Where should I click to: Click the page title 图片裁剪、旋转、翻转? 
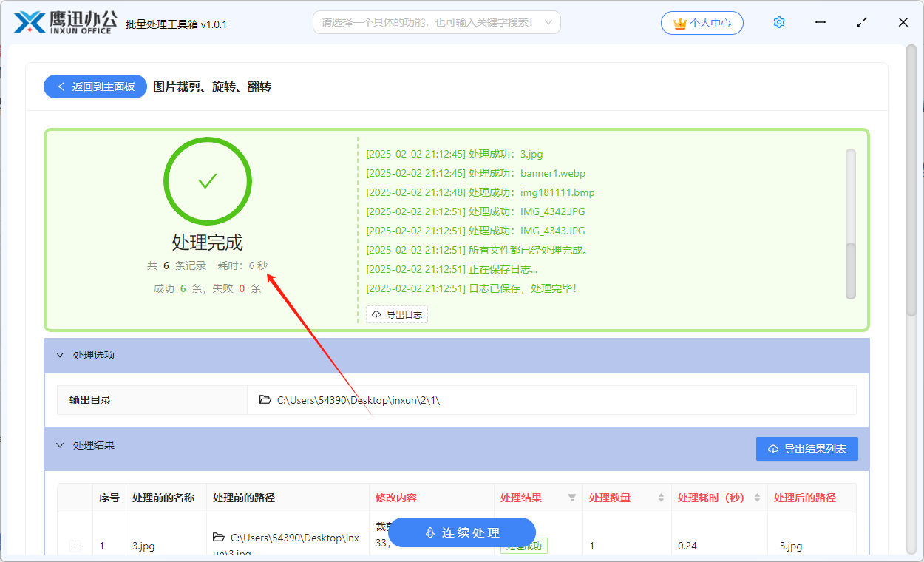(212, 87)
